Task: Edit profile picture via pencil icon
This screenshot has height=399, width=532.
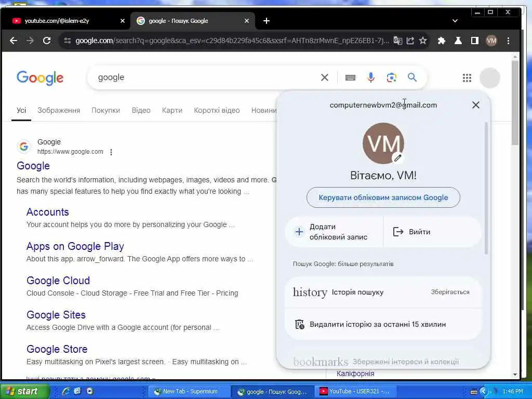Action: (x=397, y=158)
